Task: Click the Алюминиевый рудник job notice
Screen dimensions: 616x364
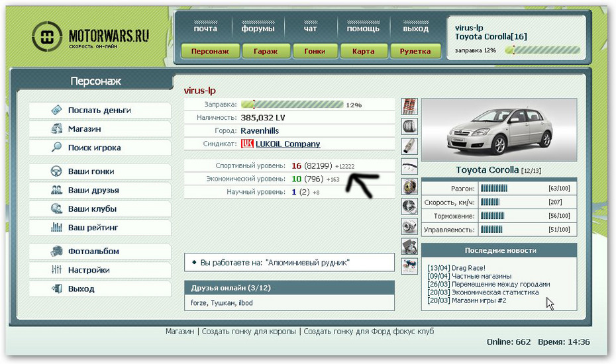Action: tap(289, 262)
